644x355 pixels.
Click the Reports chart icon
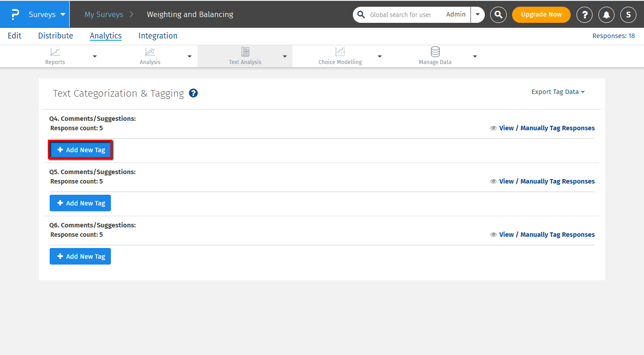pos(55,52)
